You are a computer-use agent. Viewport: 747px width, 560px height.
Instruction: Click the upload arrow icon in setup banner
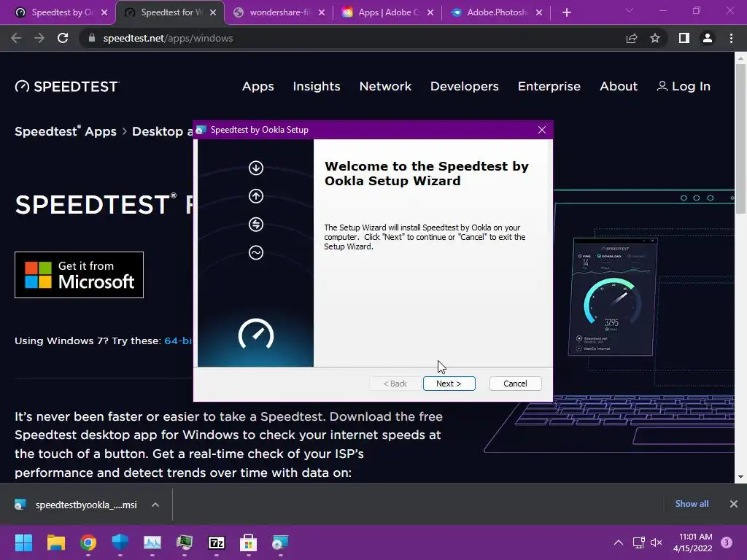pyautogui.click(x=256, y=195)
